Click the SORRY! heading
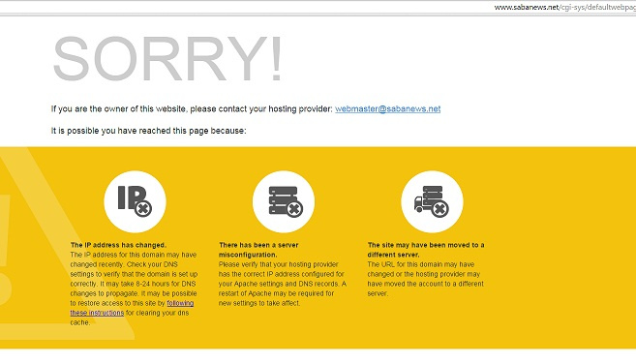 coord(167,59)
